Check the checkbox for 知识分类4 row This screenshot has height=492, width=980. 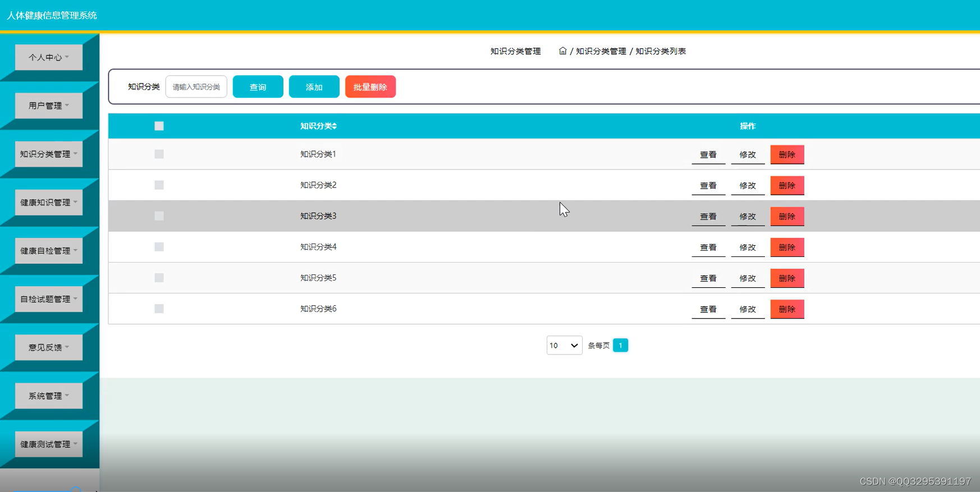159,247
